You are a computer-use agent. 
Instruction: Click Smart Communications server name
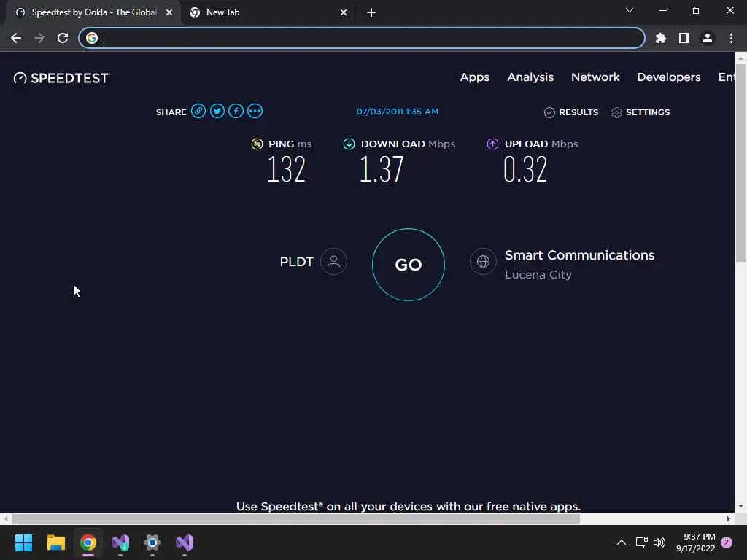(x=579, y=255)
